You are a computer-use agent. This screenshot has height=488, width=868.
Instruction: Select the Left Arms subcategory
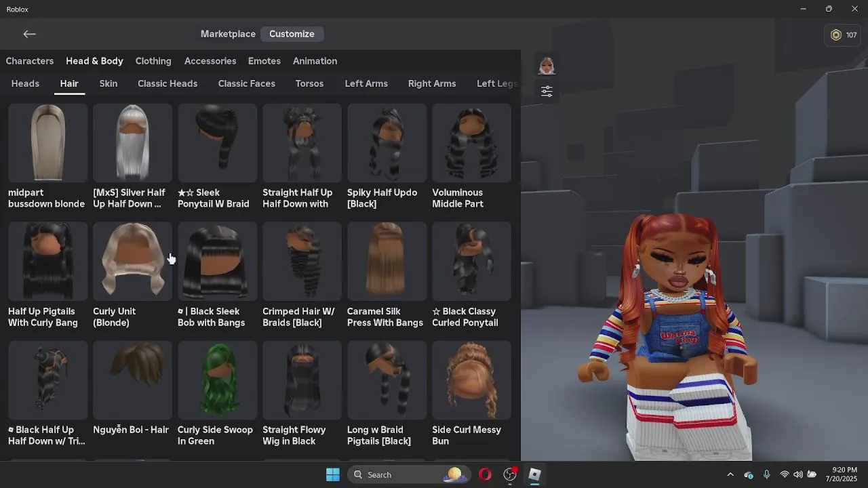[x=366, y=83]
